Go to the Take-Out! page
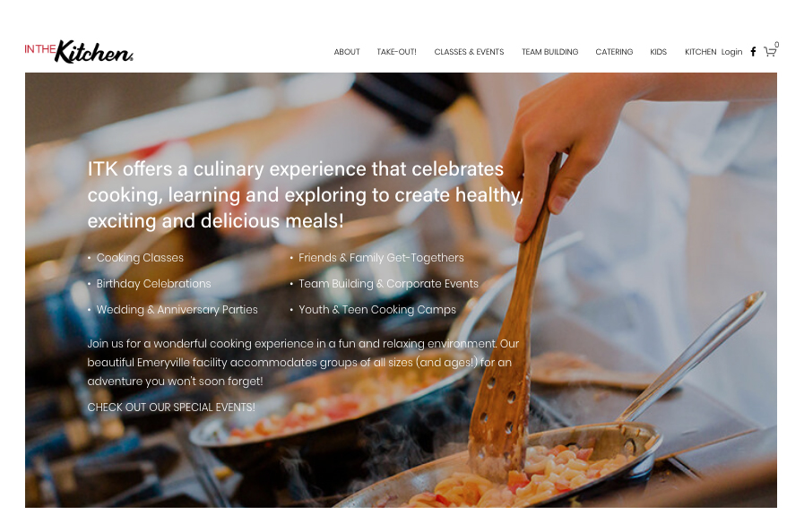Viewport: 804px width, 532px height. [x=396, y=52]
